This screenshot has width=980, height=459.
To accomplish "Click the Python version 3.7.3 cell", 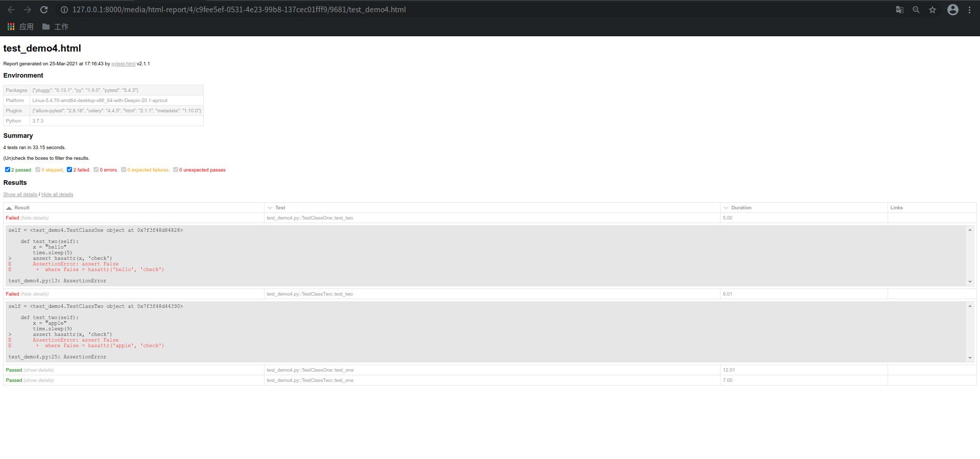I will click(116, 121).
